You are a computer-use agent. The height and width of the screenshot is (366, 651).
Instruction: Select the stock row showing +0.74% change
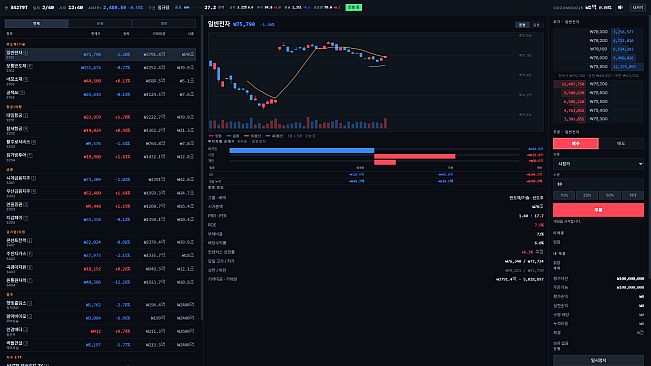click(x=100, y=332)
